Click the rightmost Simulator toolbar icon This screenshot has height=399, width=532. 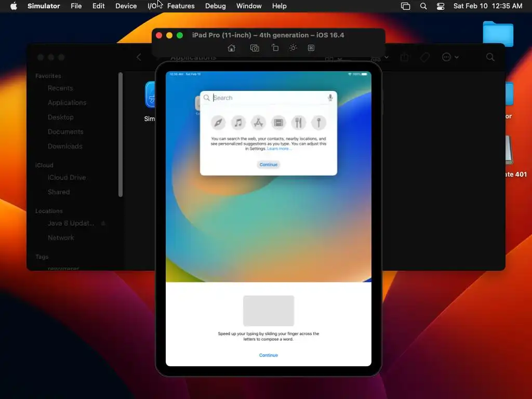[x=311, y=48]
